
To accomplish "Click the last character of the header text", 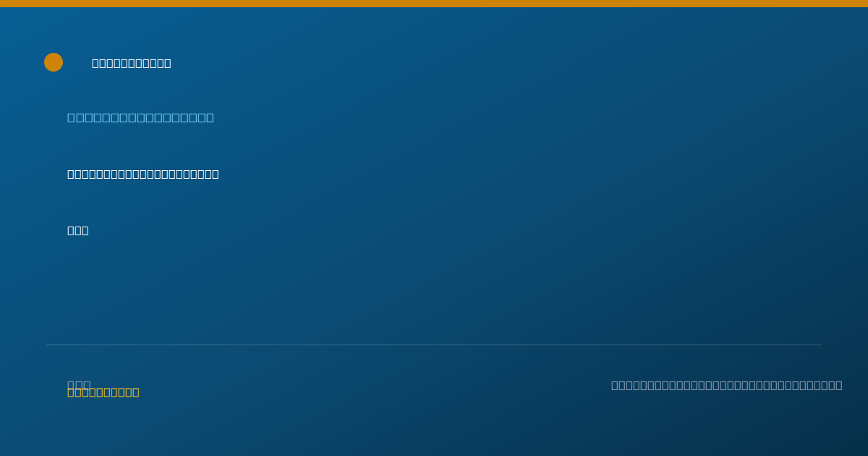I will pos(168,63).
